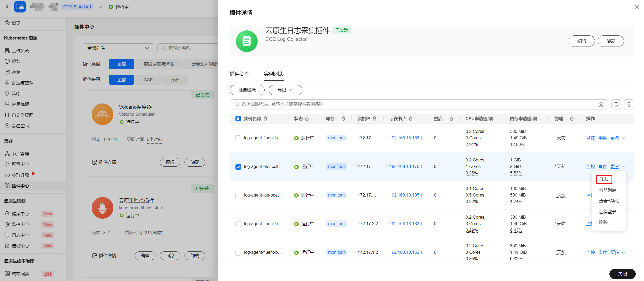
Task: Open node link 192.168.18.170
Action: pos(404,167)
